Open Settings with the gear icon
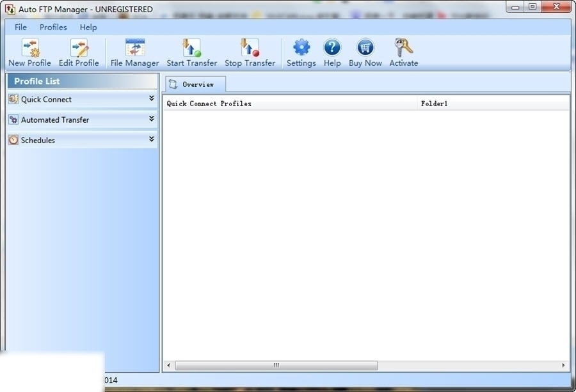This screenshot has height=392, width=576. click(301, 48)
